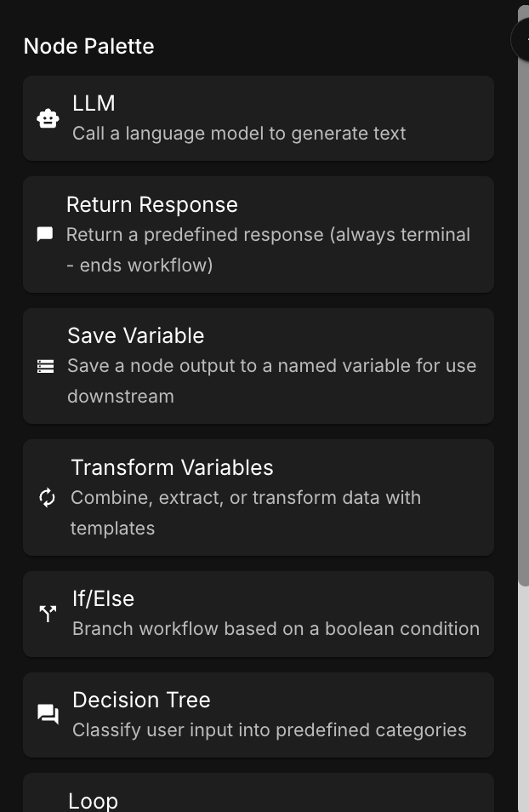Click the LLM robot icon

pos(48,118)
